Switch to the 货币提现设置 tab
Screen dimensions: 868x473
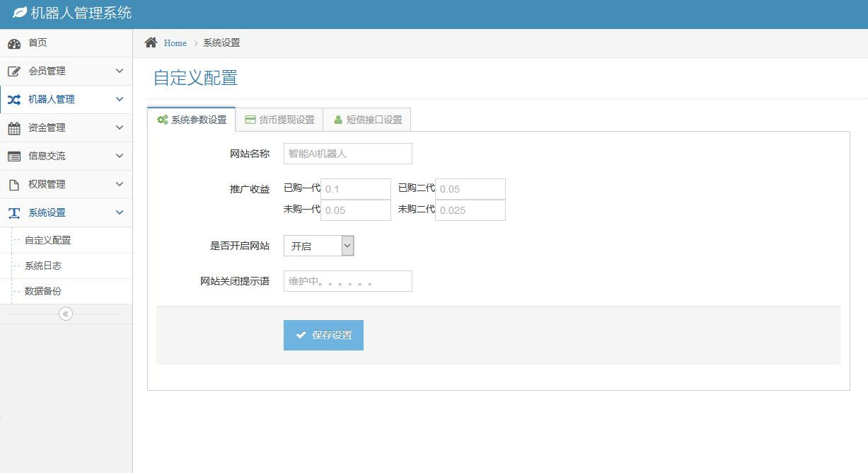click(279, 120)
